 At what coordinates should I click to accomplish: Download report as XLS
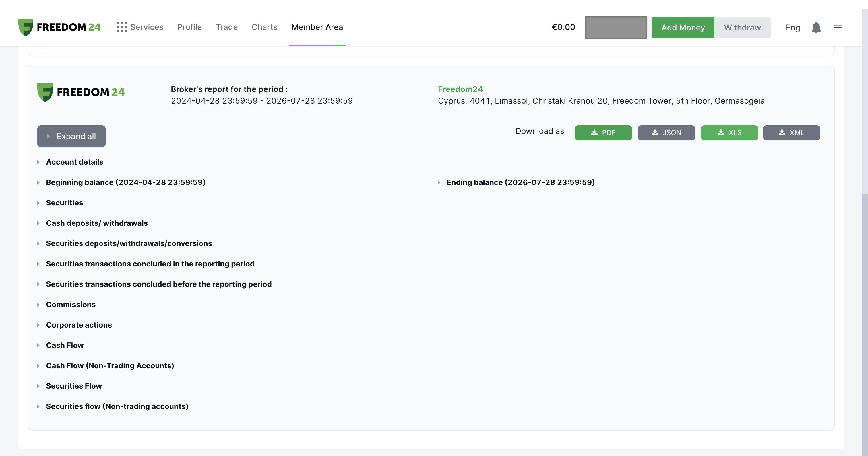tap(729, 133)
